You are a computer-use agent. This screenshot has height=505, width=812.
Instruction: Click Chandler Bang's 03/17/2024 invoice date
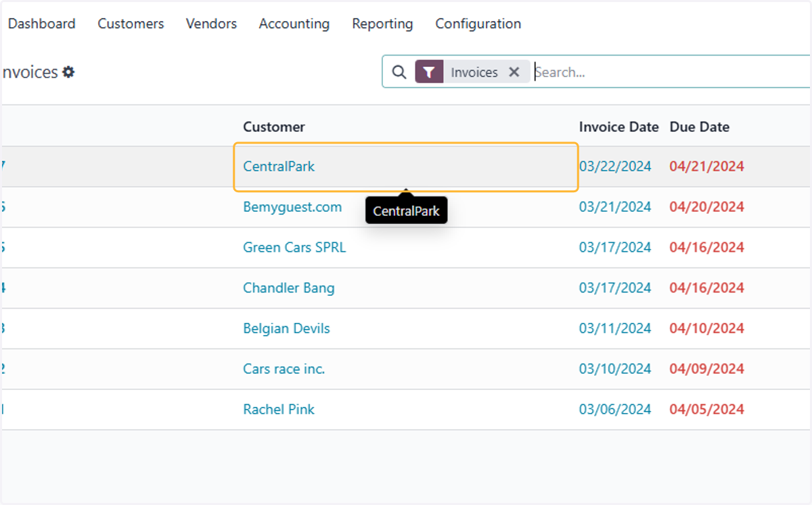[615, 288]
